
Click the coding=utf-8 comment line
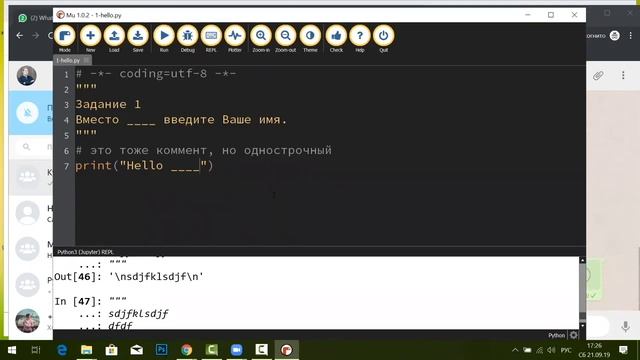pyautogui.click(x=156, y=74)
